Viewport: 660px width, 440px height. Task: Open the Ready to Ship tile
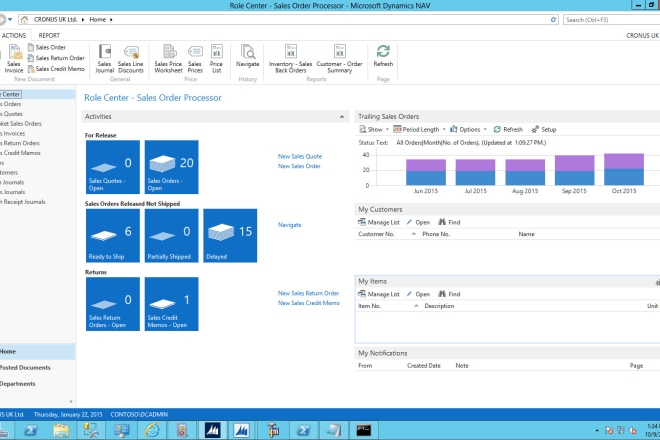[113, 236]
